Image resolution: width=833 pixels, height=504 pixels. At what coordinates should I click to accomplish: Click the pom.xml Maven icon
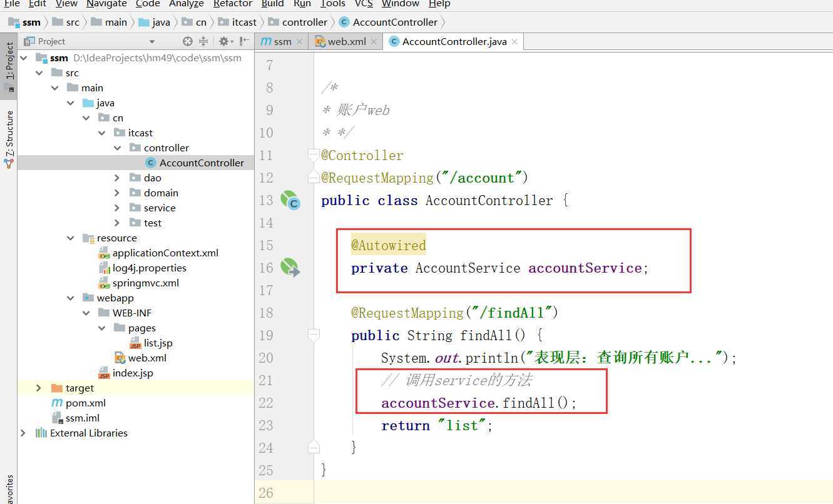tap(57, 403)
